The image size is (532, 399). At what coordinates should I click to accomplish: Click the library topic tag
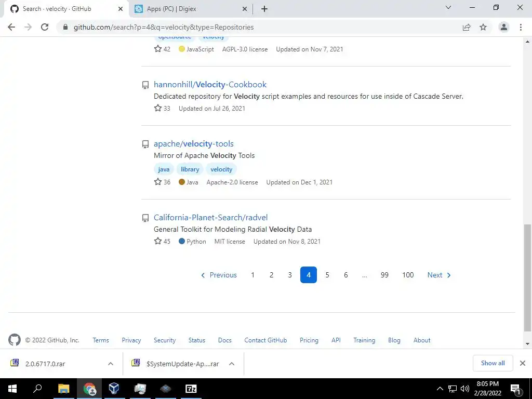coord(190,169)
